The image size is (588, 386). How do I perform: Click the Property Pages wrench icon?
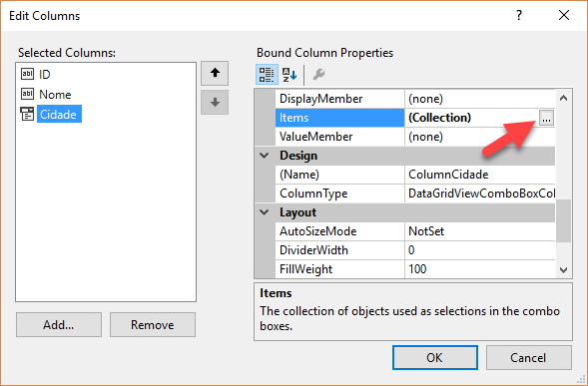pos(318,74)
